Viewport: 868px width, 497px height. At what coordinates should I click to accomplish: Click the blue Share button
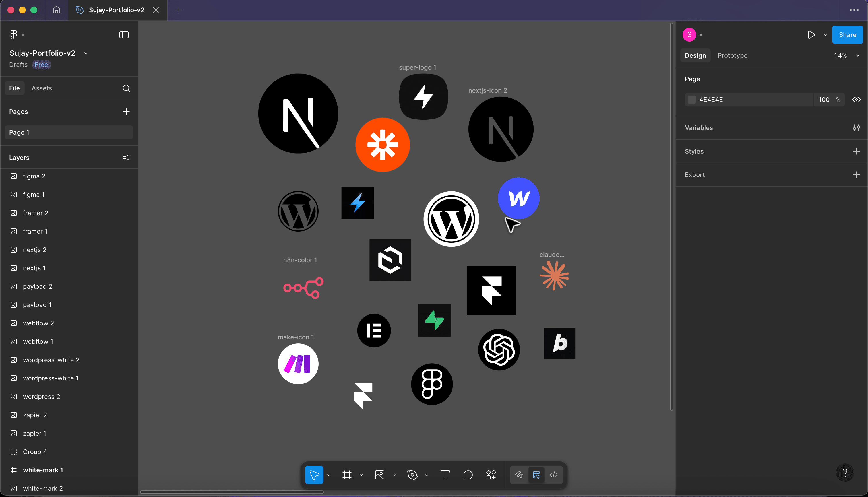tap(847, 35)
